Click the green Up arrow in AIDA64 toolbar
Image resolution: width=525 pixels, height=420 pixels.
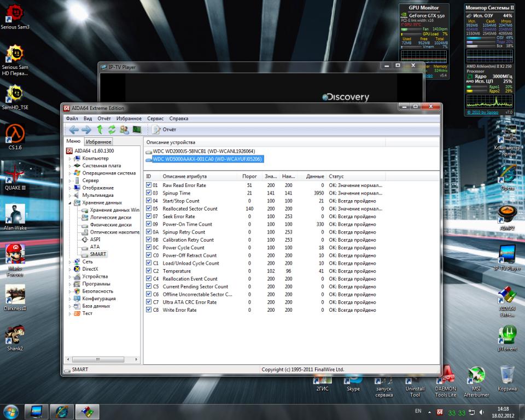coord(100,129)
